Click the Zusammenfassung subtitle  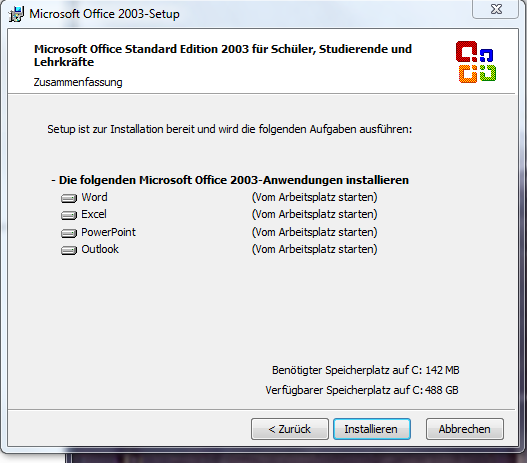pyautogui.click(x=78, y=82)
